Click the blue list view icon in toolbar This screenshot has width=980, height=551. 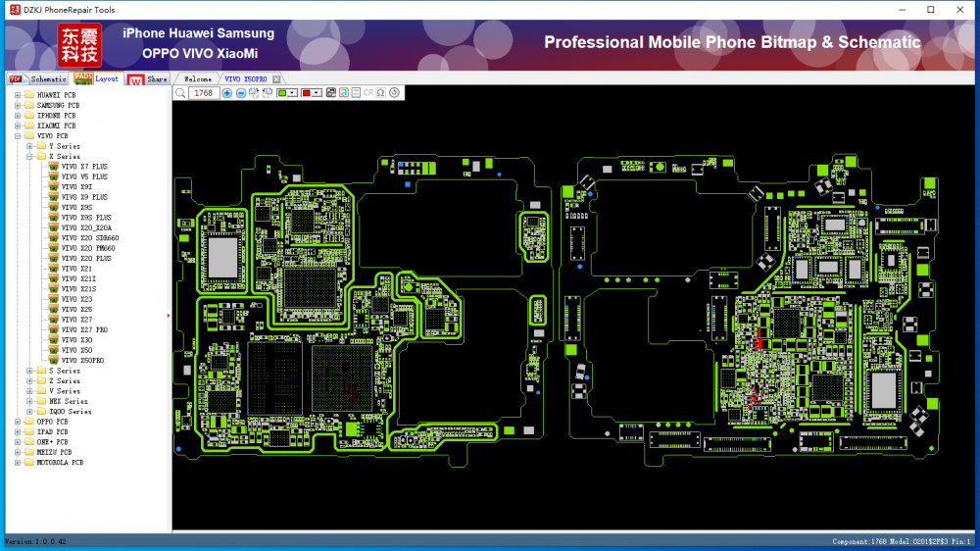tap(357, 93)
